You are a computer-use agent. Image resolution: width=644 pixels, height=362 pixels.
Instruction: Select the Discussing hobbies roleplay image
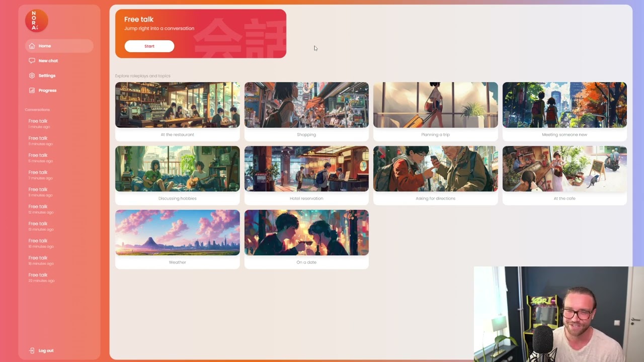click(x=178, y=169)
